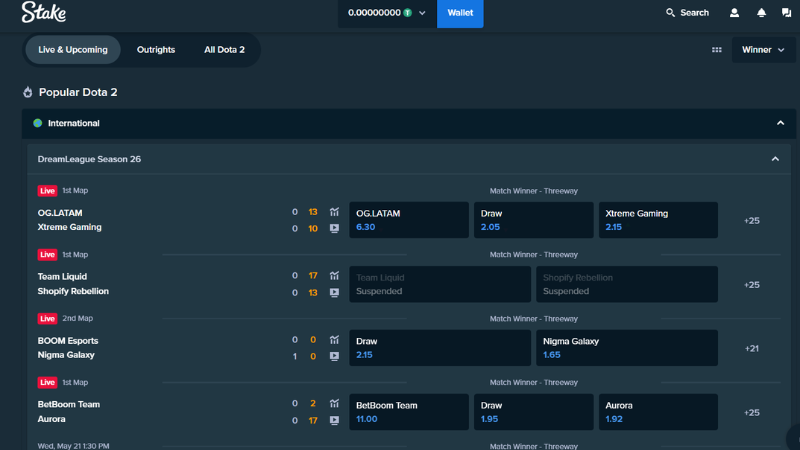Viewport: 800px width, 450px height.
Task: Collapse the International section
Action: point(780,123)
